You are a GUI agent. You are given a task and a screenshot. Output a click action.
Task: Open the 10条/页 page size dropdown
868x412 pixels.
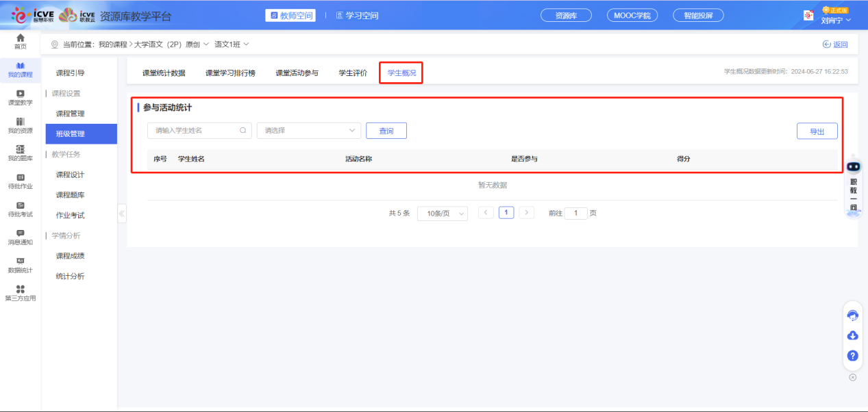pos(442,214)
